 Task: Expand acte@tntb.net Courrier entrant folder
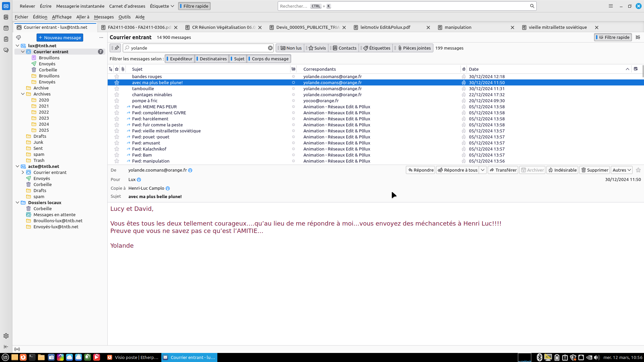point(23,173)
